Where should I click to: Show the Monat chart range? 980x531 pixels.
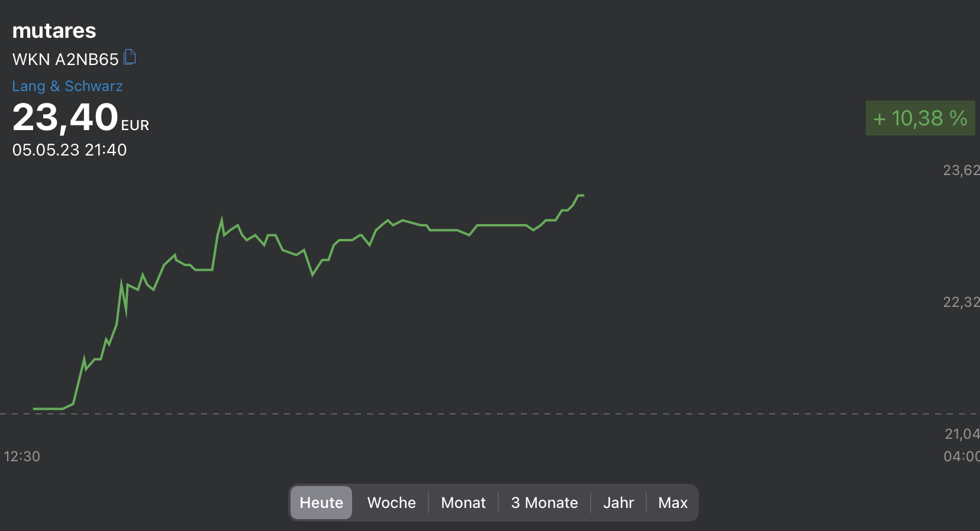[x=463, y=503]
